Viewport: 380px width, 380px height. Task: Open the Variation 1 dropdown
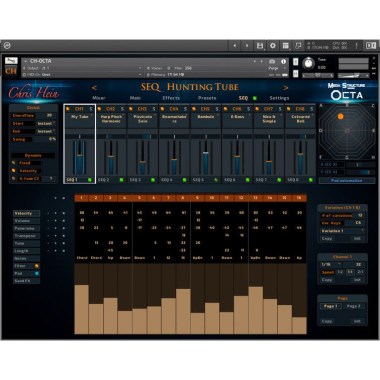pos(342,231)
